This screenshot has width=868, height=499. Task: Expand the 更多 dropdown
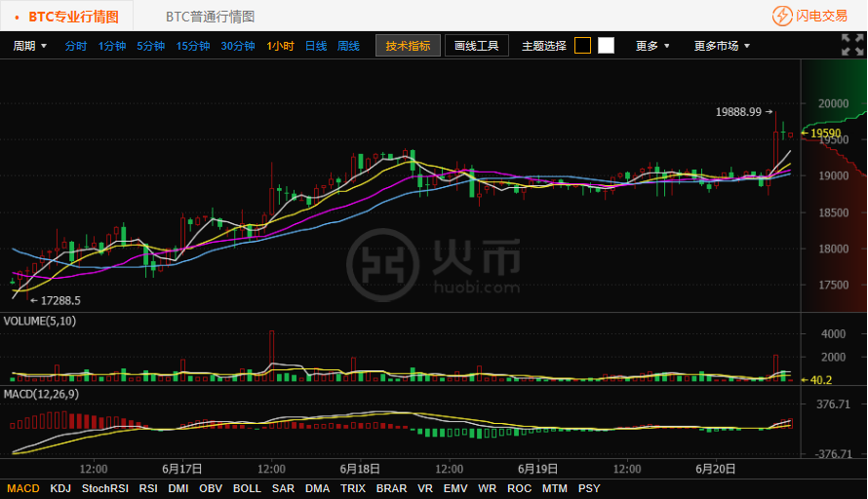coord(652,46)
